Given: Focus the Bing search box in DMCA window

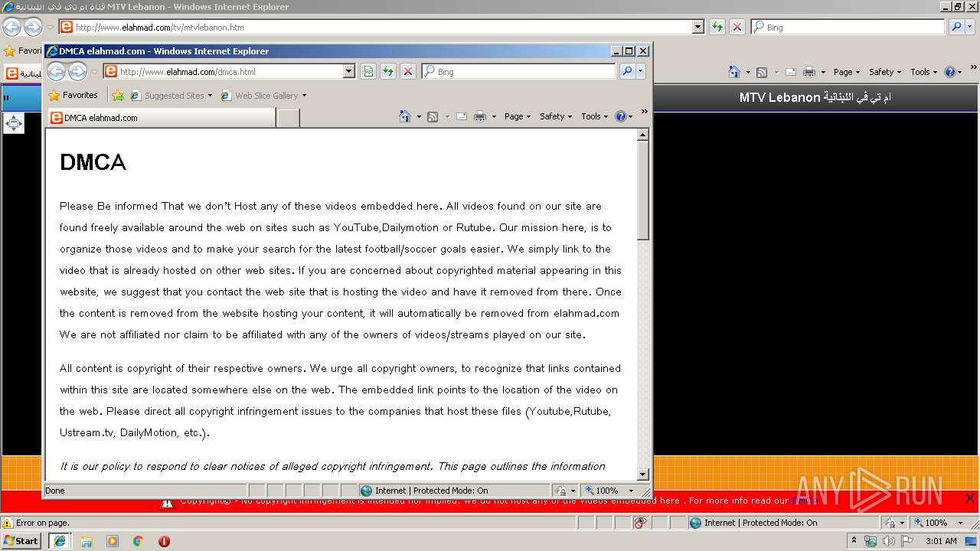Looking at the screenshot, I should pyautogui.click(x=519, y=71).
